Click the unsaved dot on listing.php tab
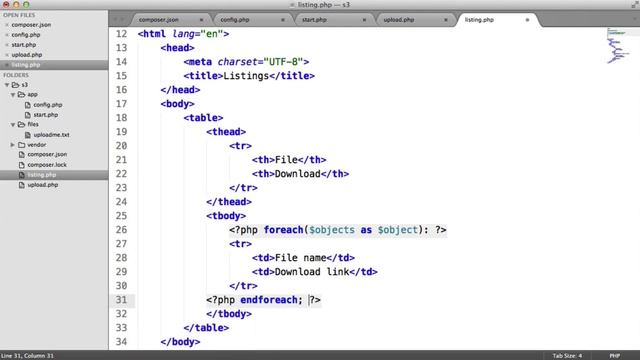 (527, 20)
